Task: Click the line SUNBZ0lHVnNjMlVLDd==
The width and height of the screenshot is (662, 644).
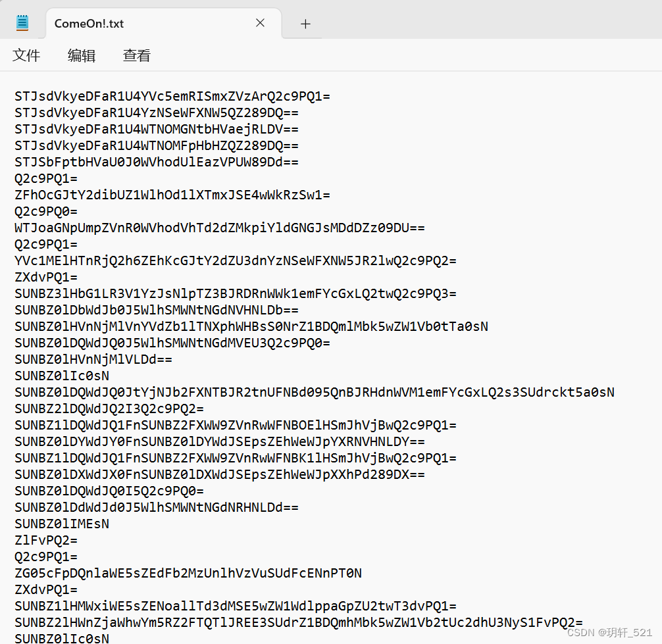Action: point(93,360)
